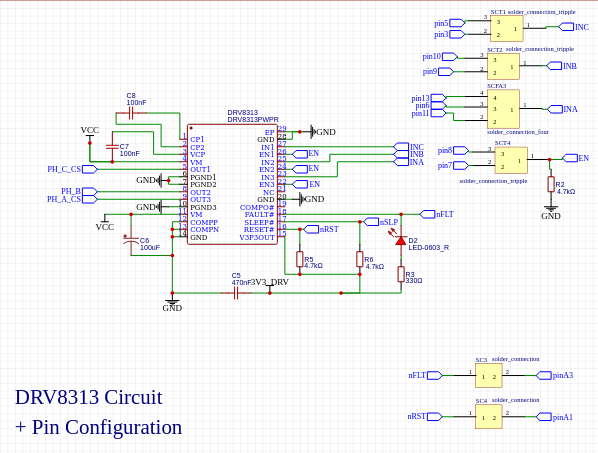Click the C8 100nF capacitor symbol

click(x=131, y=113)
